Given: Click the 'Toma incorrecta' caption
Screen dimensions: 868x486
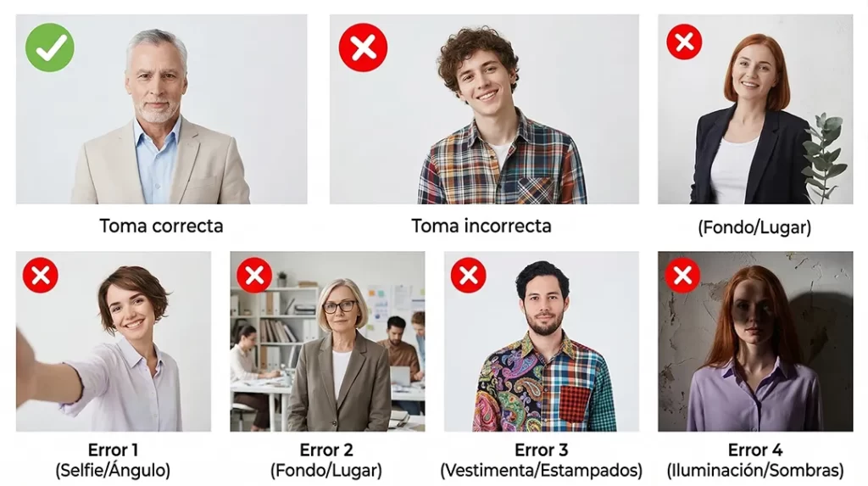Looking at the screenshot, I should (x=481, y=226).
